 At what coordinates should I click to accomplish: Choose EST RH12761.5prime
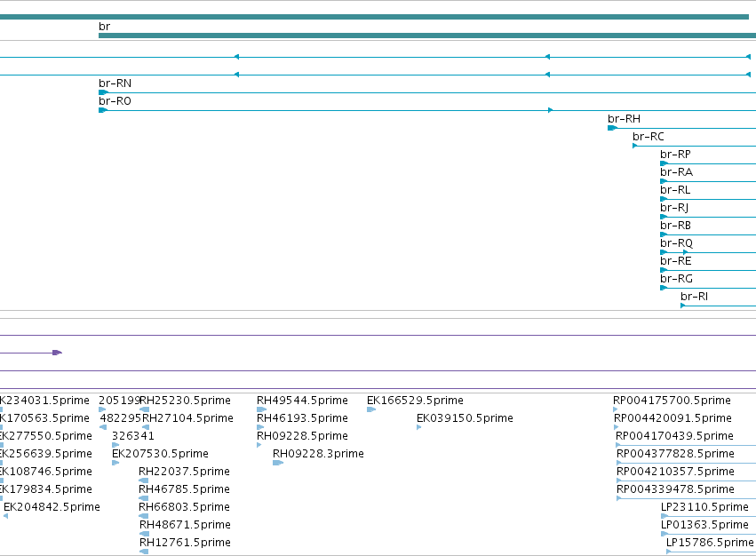point(185,543)
